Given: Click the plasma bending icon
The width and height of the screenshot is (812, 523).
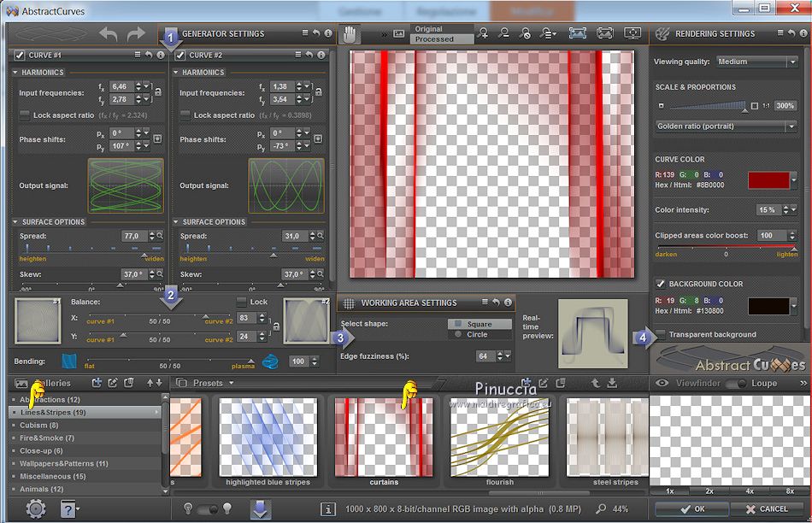Looking at the screenshot, I should [270, 361].
